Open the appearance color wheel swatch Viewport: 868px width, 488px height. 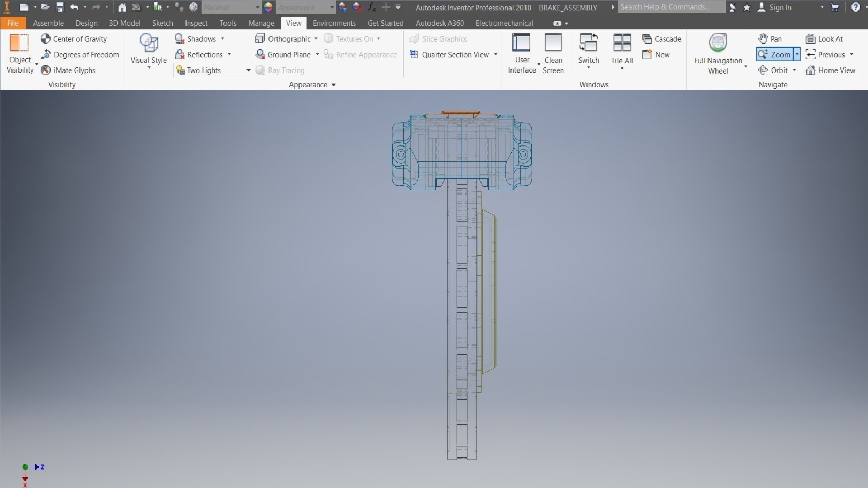[268, 7]
